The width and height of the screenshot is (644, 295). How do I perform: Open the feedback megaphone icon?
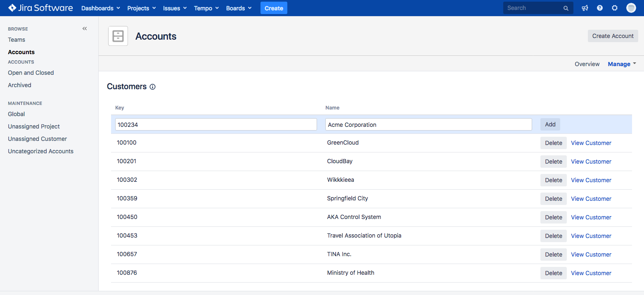[x=585, y=8]
